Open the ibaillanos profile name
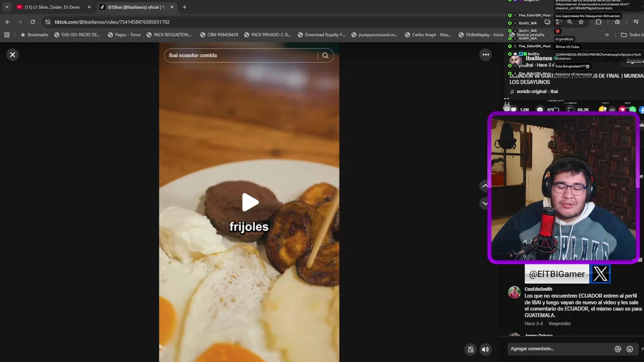 tap(539, 58)
